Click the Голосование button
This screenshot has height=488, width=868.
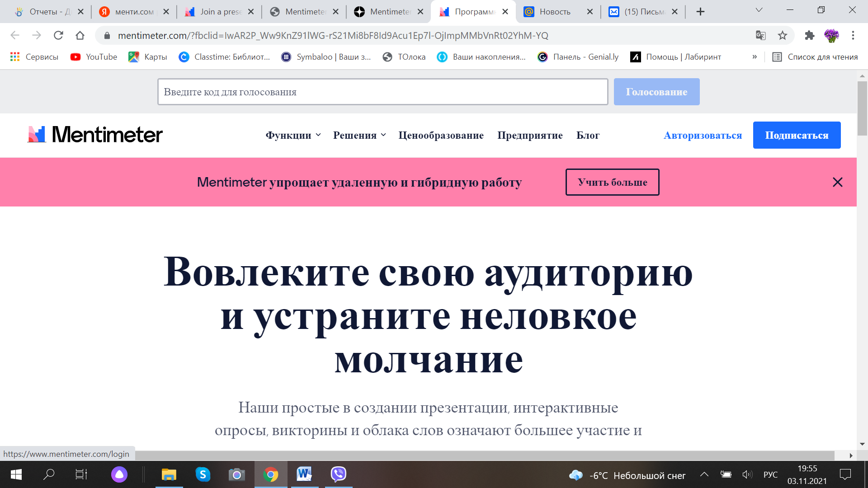[x=656, y=92]
